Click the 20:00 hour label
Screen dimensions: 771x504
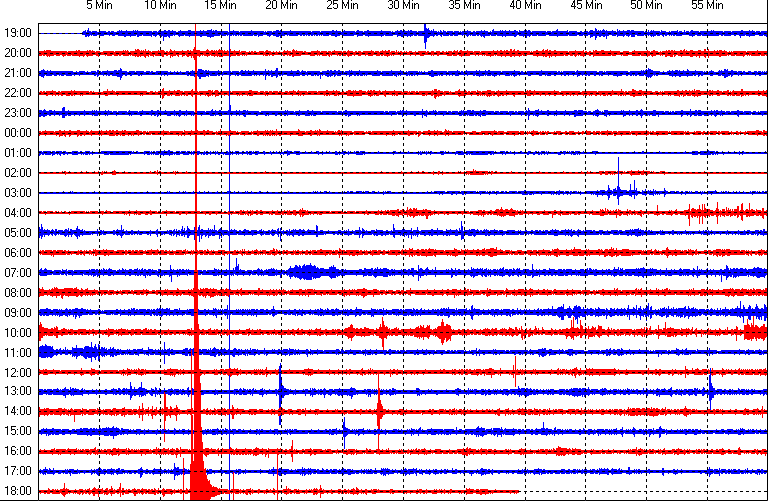point(18,53)
